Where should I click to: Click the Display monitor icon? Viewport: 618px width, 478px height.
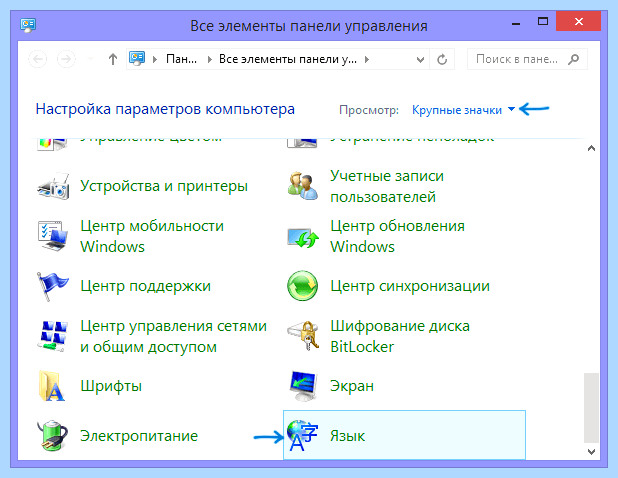[303, 386]
